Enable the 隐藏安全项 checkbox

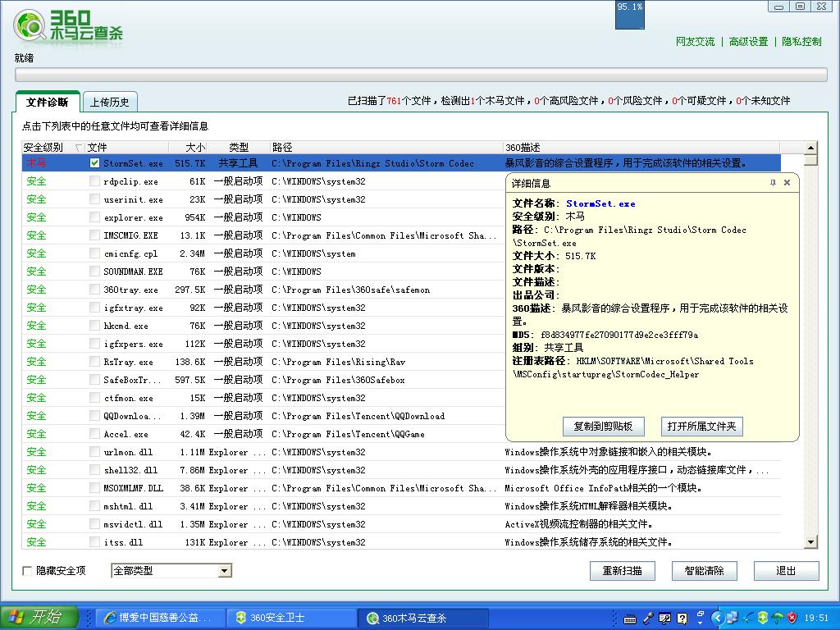[27, 571]
